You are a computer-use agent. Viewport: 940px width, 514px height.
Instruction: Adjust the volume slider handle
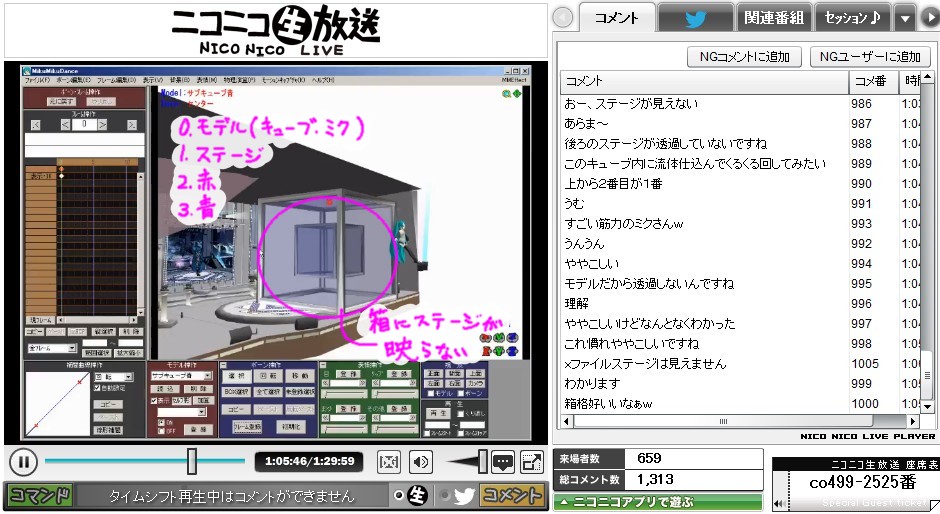483,461
